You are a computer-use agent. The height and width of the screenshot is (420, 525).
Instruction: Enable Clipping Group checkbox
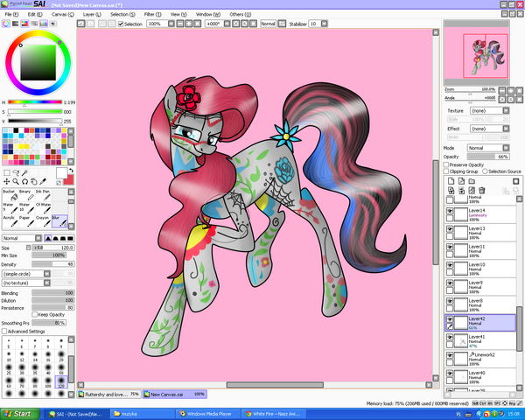(446, 171)
